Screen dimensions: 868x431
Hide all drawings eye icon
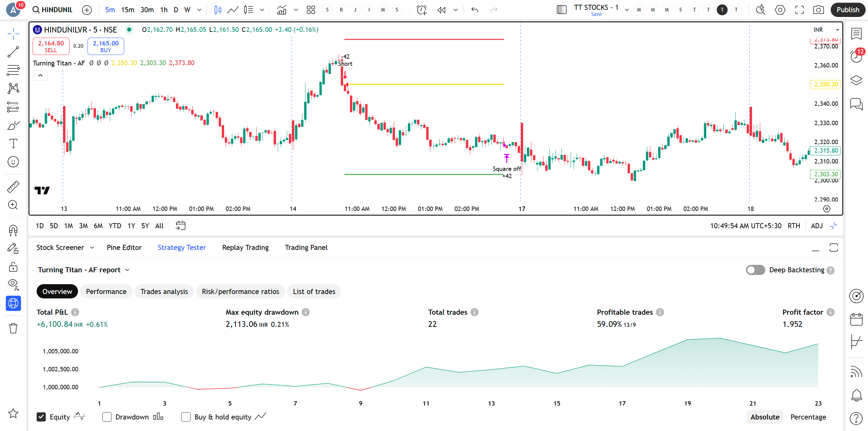[x=13, y=285]
